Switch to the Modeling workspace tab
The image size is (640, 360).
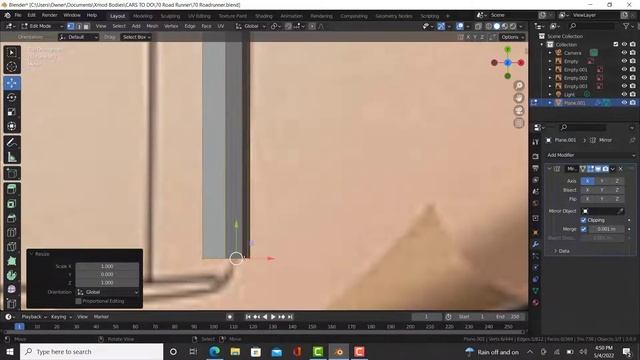[142, 16]
